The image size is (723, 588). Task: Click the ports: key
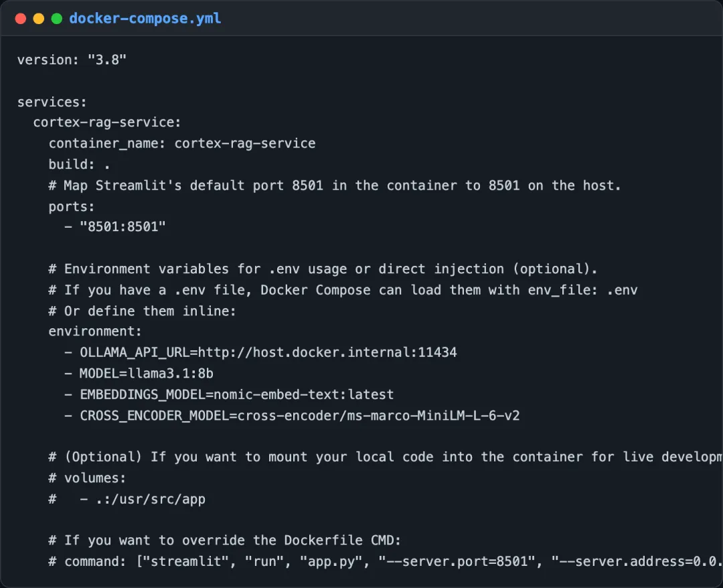point(72,206)
